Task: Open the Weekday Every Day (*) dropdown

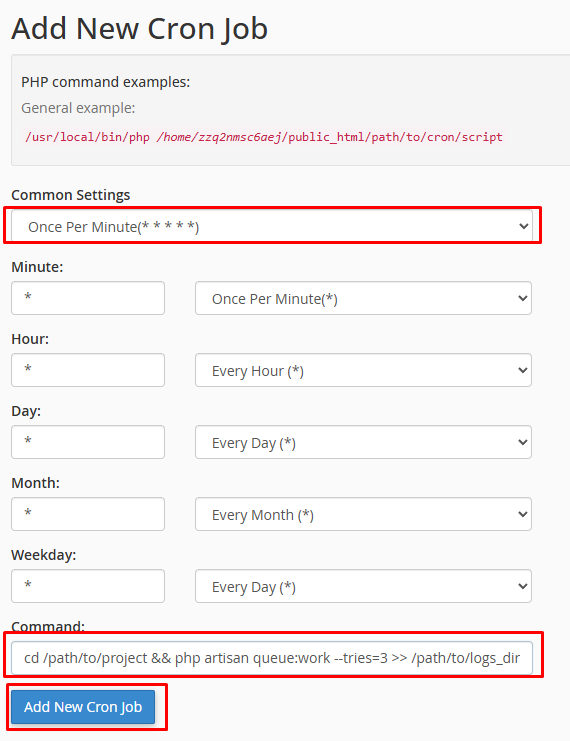Action: pyautogui.click(x=363, y=586)
